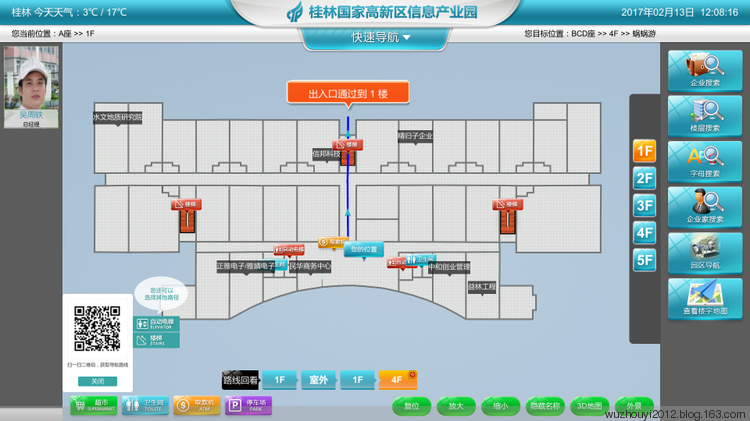Choose the 楼梯 stairs route option
The height and width of the screenshot is (421, 750).
pyautogui.click(x=157, y=340)
